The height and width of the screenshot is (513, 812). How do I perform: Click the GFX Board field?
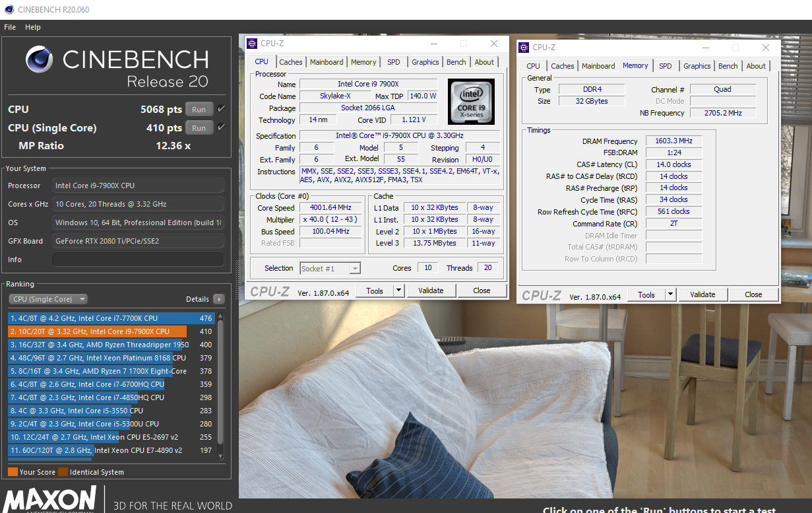[138, 241]
